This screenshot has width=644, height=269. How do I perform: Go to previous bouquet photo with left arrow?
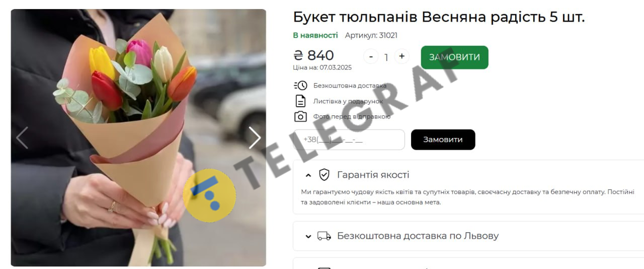(x=22, y=138)
